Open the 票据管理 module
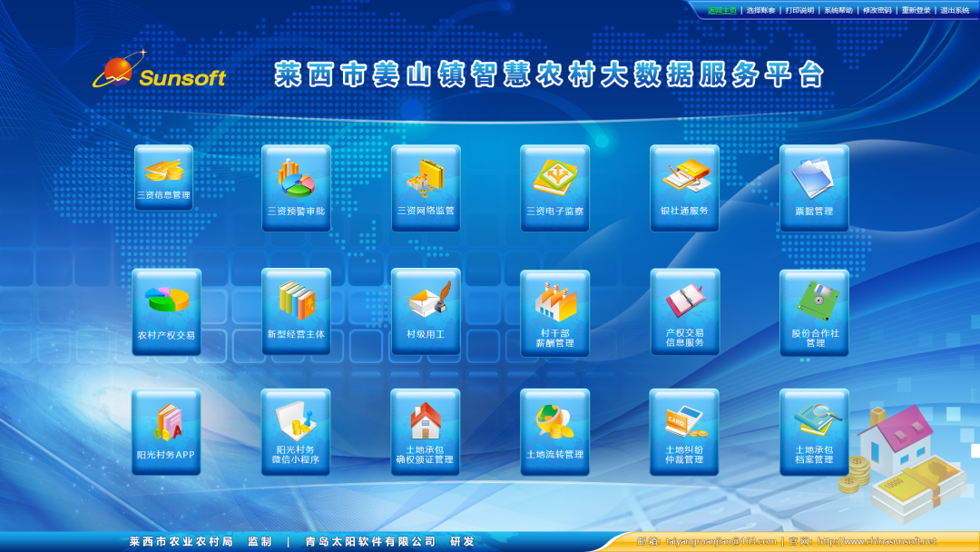Image resolution: width=980 pixels, height=552 pixels. click(814, 187)
